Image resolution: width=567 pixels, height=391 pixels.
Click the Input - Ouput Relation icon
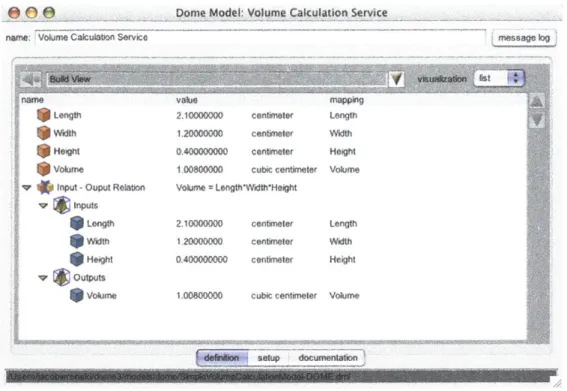point(45,187)
